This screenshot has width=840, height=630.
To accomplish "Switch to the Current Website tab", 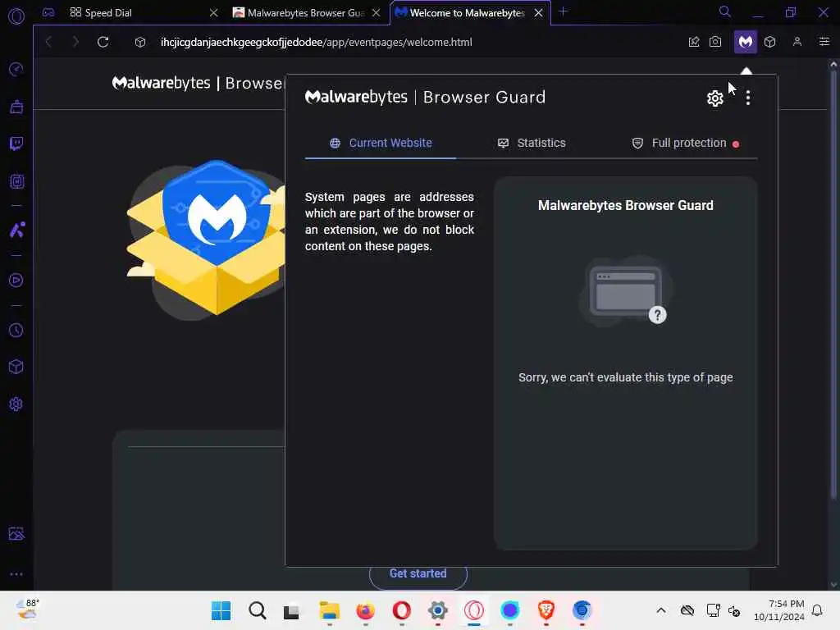I will (381, 143).
